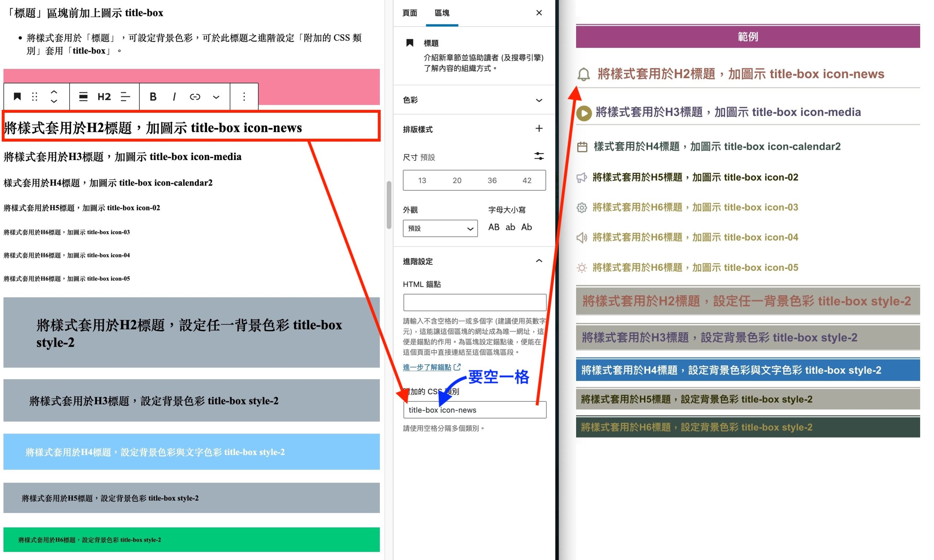Toggle bold formatting in block toolbar
The image size is (934, 560).
(x=153, y=97)
